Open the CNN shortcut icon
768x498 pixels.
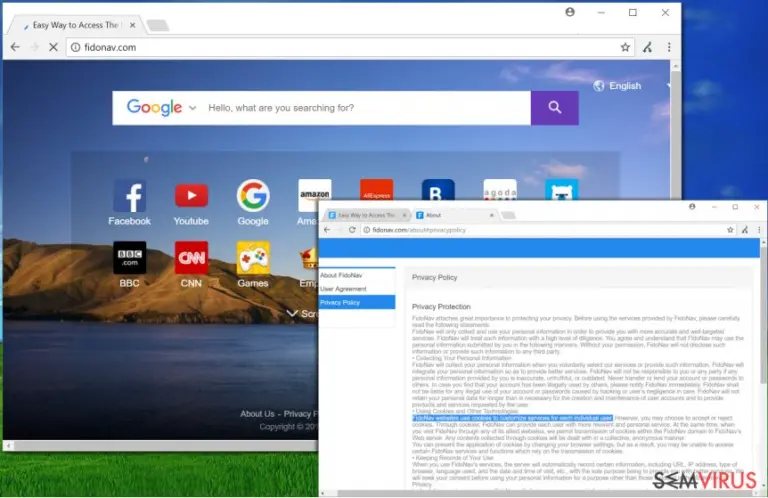(x=191, y=257)
